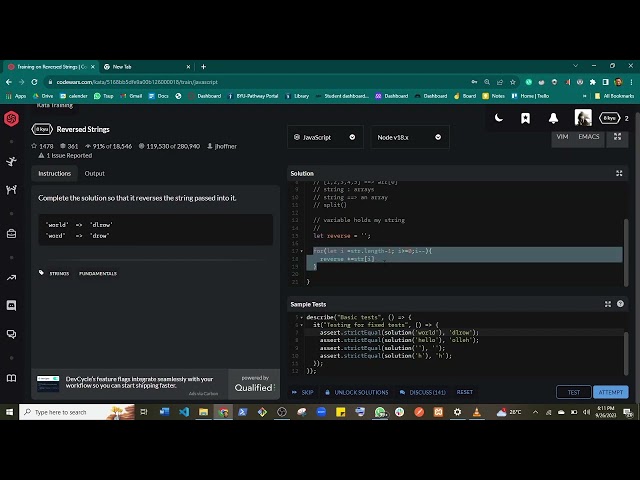
Task: Expand the Solution panel
Action: pos(619,173)
